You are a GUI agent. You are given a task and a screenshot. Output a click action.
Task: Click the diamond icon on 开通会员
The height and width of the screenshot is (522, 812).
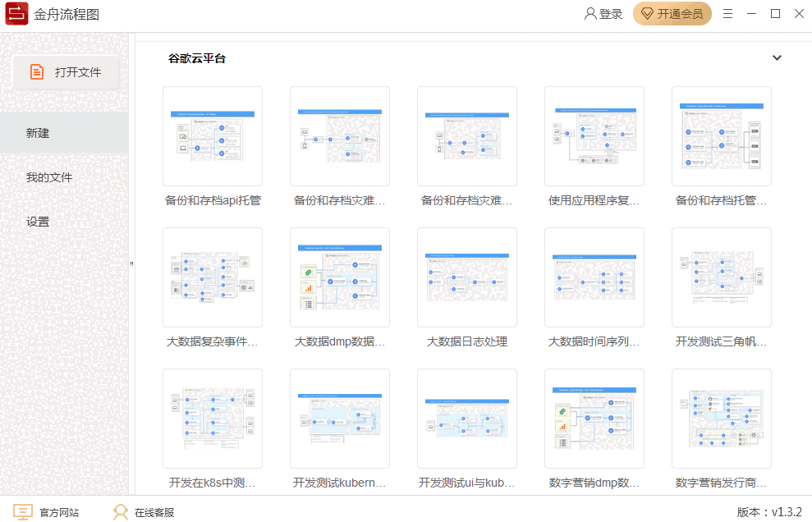point(647,14)
